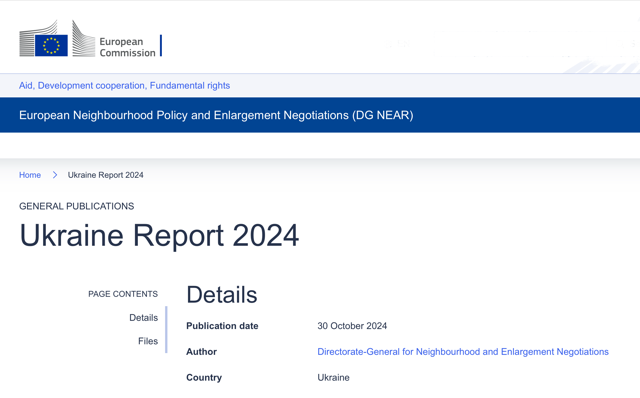Click the 'Publication date' label
This screenshot has width=640, height=398.
[222, 326]
